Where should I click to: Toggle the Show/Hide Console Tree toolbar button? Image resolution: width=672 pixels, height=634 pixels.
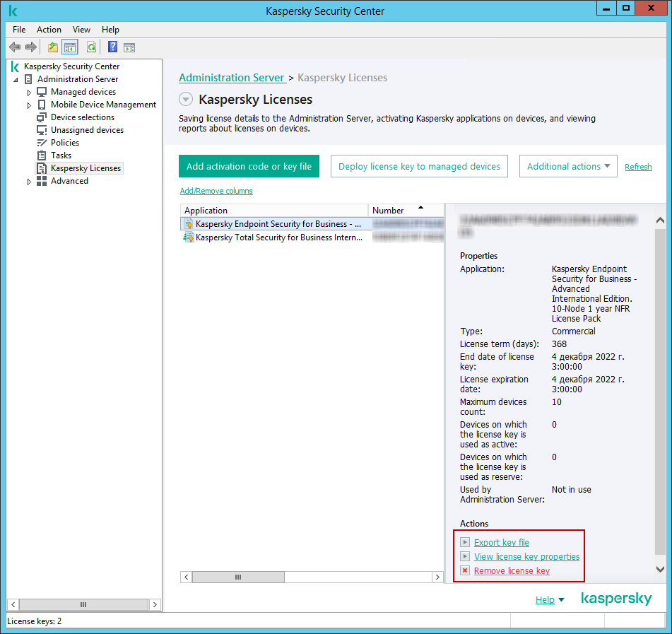pos(69,47)
